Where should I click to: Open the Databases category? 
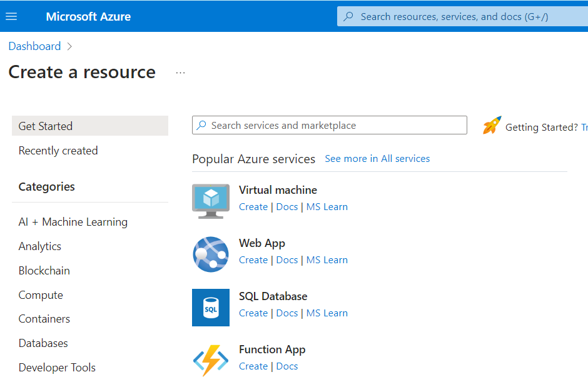pos(43,343)
